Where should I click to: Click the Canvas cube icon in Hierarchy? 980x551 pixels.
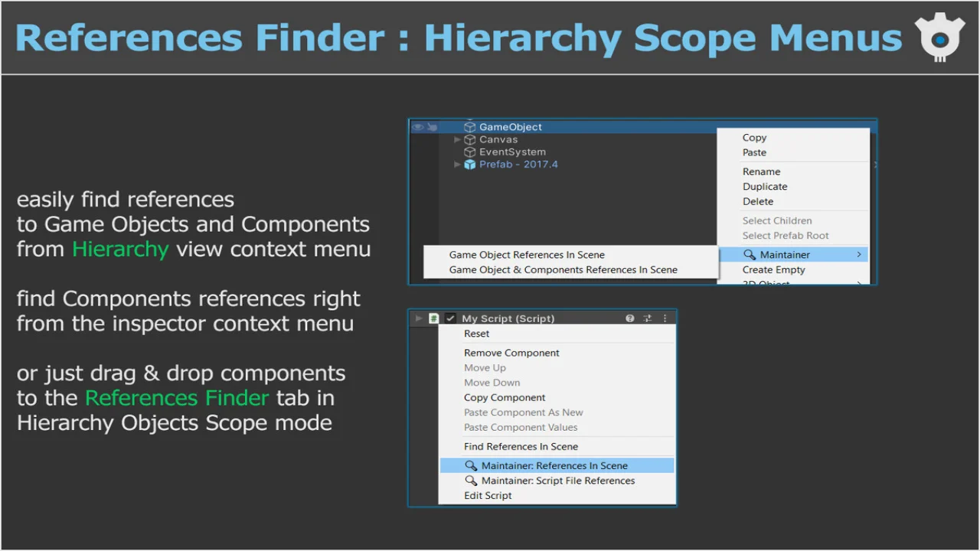470,140
